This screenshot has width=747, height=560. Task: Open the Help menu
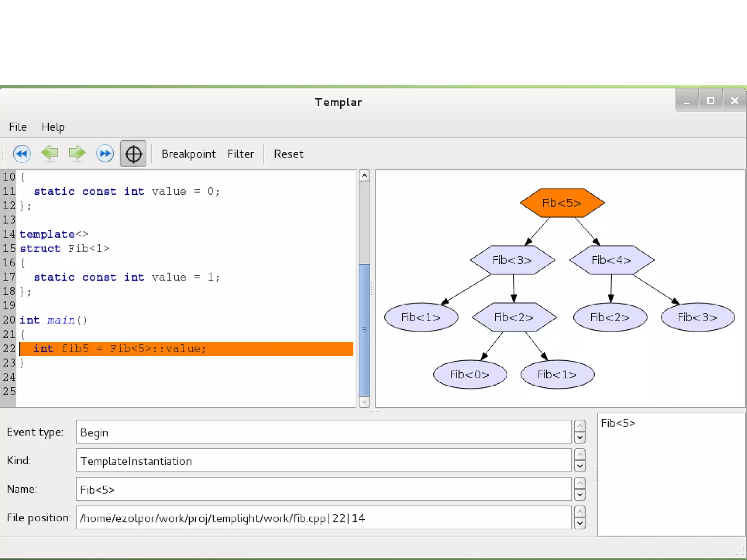click(53, 127)
